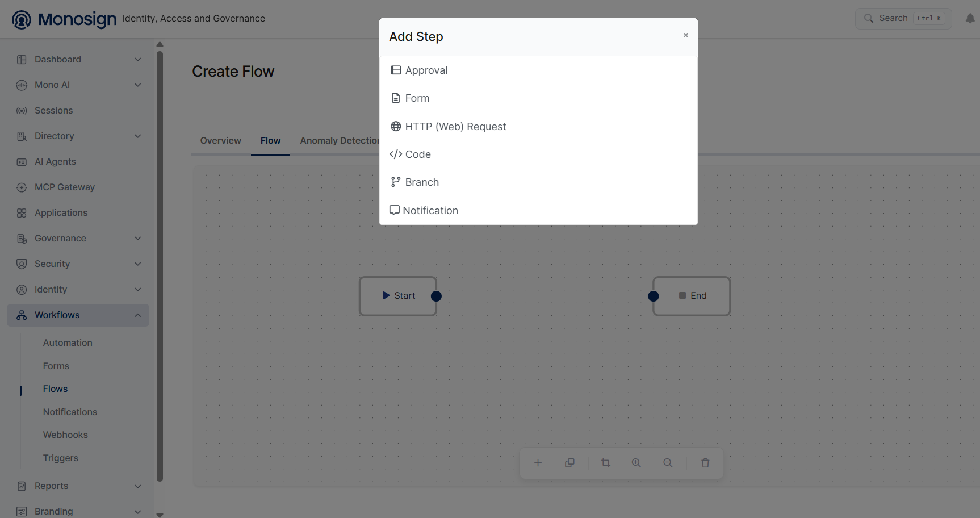Image resolution: width=980 pixels, height=518 pixels.
Task: Select the Notification step option
Action: click(x=538, y=211)
